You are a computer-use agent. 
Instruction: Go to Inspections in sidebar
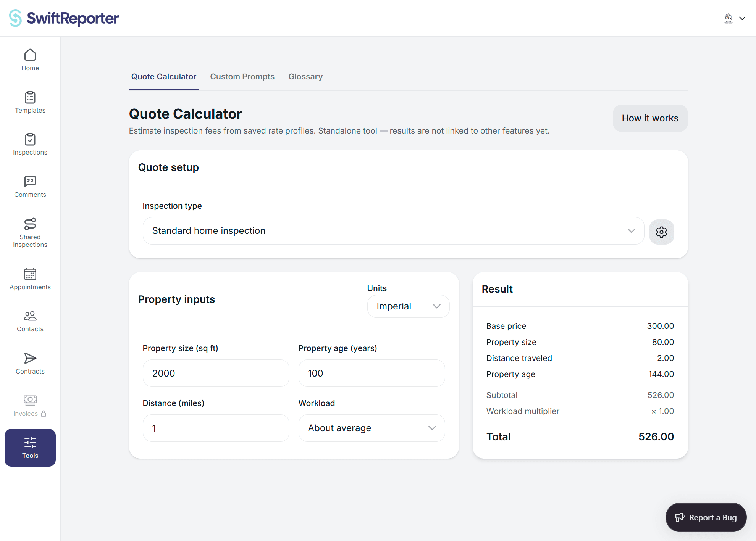click(x=30, y=144)
